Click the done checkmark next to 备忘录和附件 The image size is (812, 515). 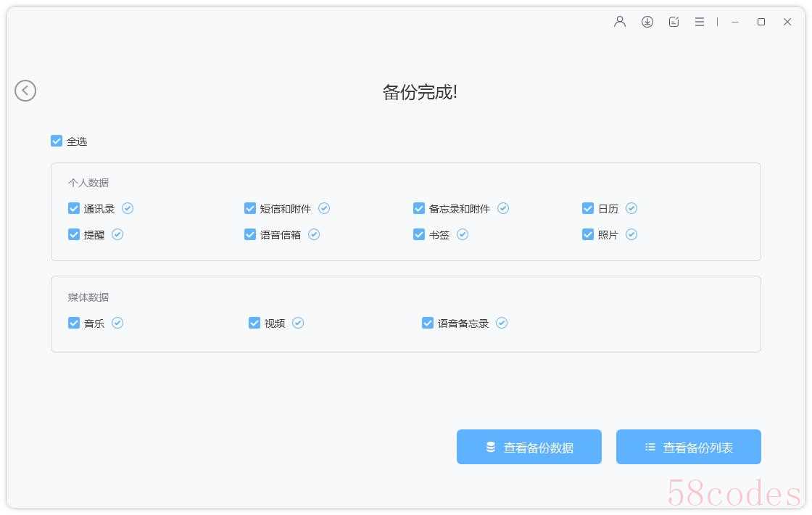click(x=503, y=208)
